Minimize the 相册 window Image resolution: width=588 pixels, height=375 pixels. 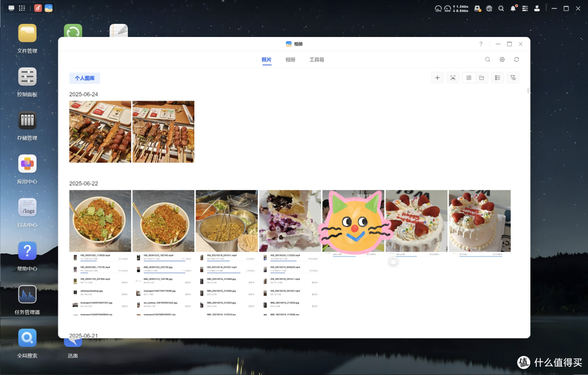point(498,44)
